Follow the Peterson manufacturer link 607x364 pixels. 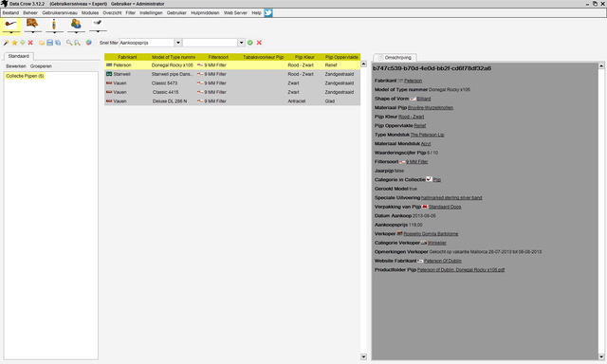[x=414, y=81]
